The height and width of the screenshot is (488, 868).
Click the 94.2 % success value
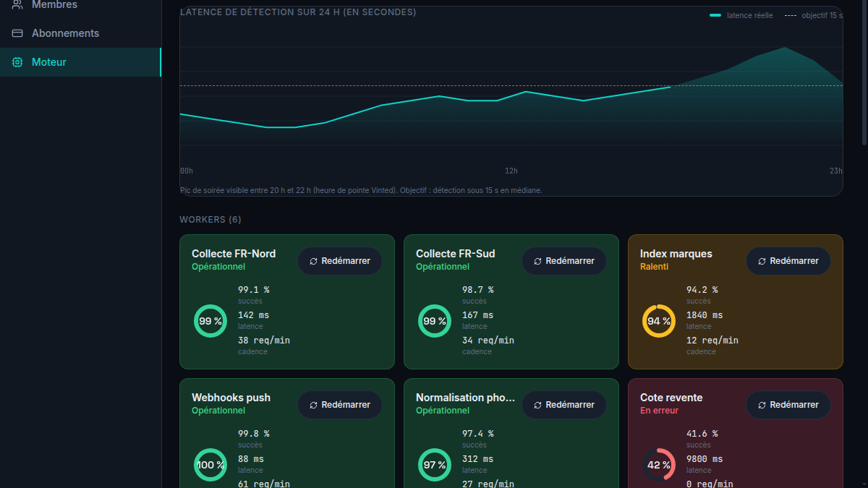click(702, 289)
